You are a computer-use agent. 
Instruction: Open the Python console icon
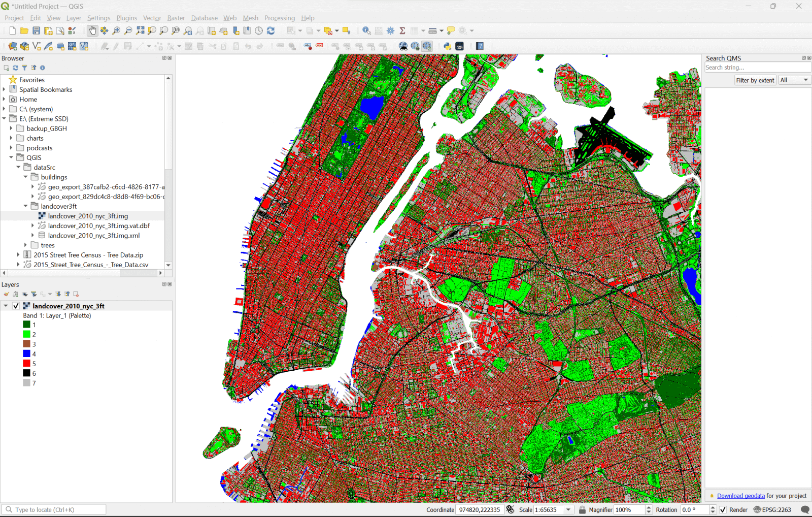(x=447, y=46)
